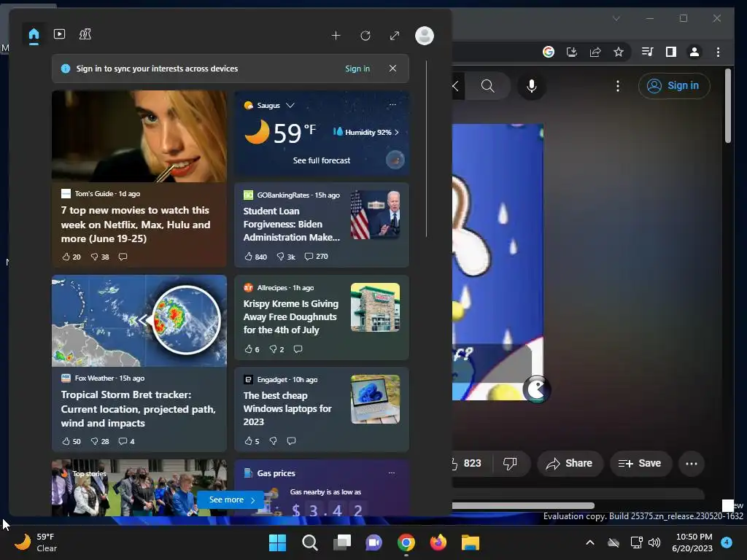
Task: Comment on Tom's Guide movies story
Action: 123,257
